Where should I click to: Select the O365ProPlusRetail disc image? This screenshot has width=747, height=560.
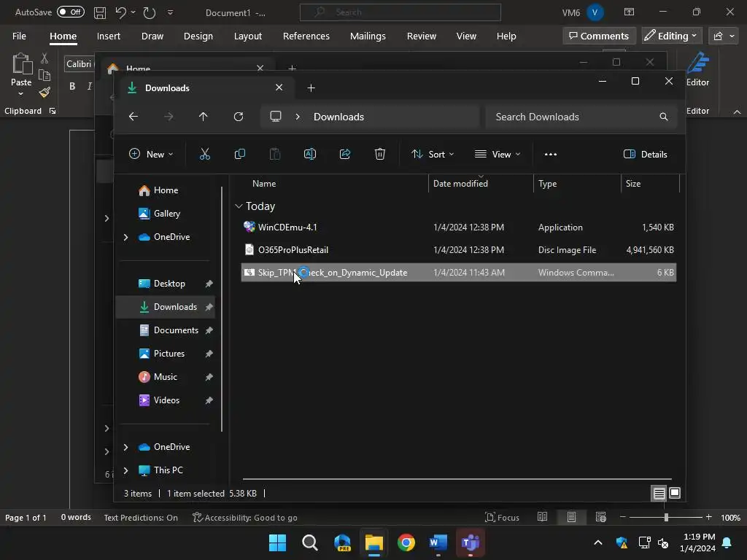pyautogui.click(x=458, y=249)
